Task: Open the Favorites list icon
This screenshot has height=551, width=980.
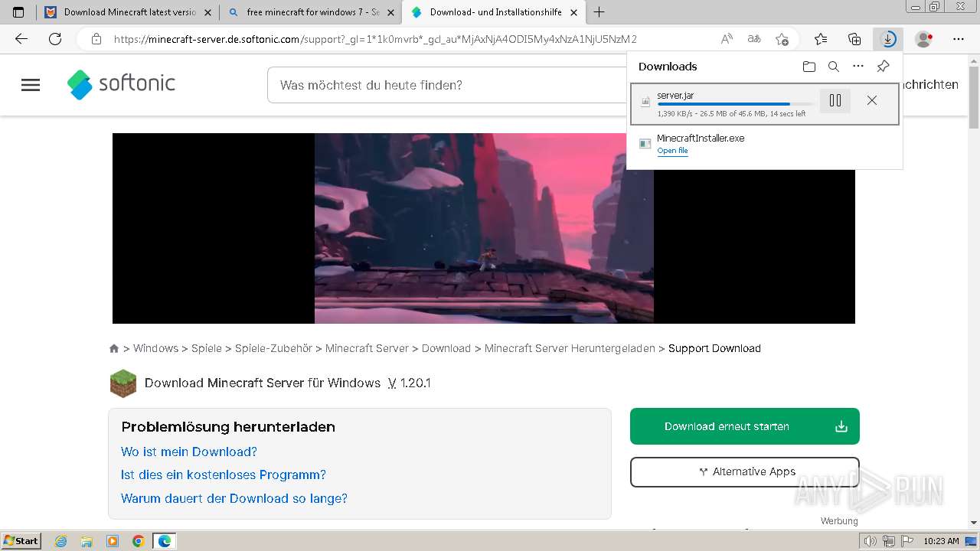Action: [821, 39]
